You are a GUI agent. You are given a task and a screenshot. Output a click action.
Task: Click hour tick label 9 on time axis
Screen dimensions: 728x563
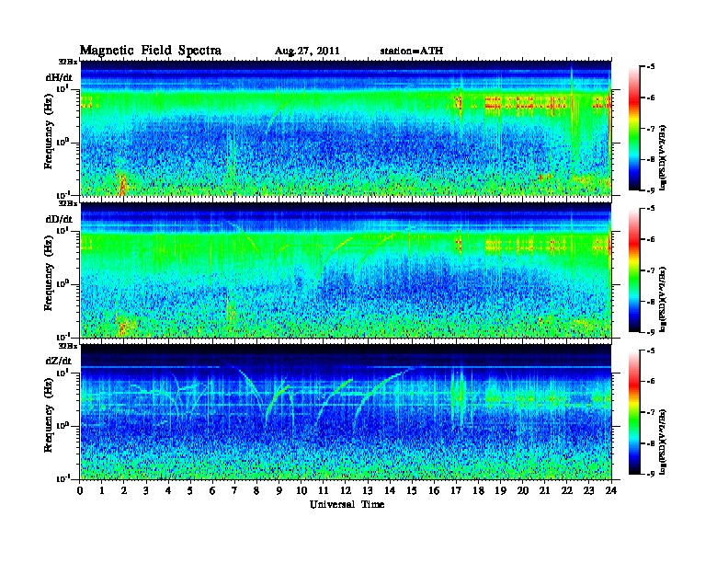(279, 490)
